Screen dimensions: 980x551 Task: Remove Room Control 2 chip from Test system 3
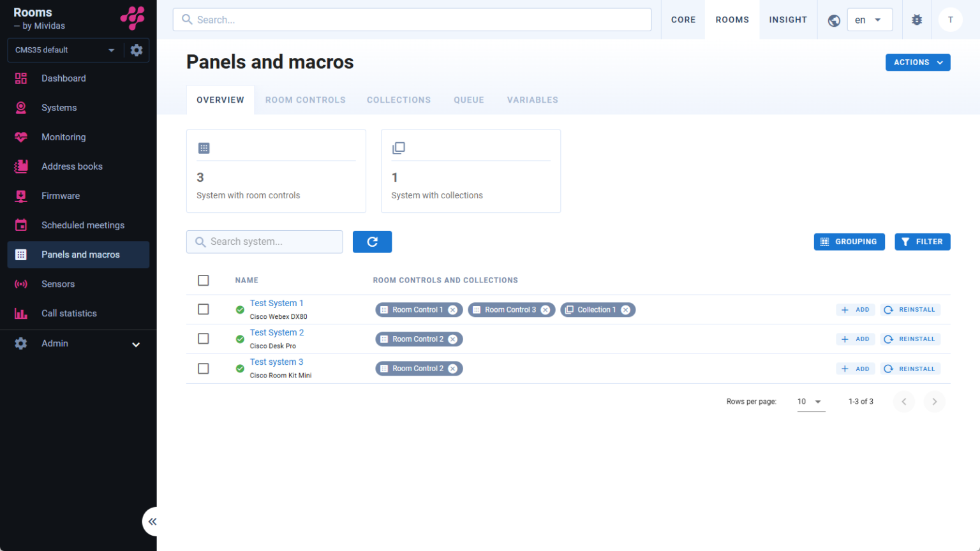pyautogui.click(x=452, y=369)
